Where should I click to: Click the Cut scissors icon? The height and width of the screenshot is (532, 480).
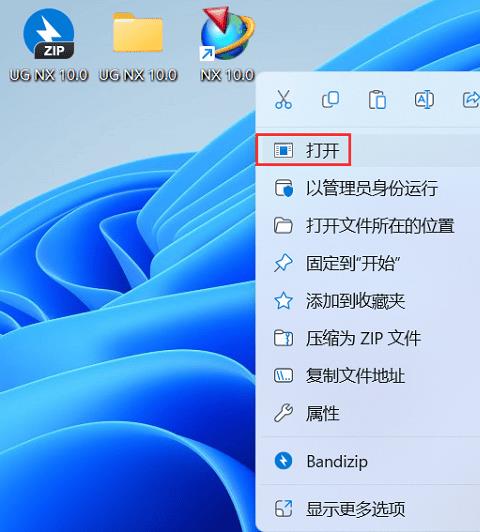[x=283, y=100]
